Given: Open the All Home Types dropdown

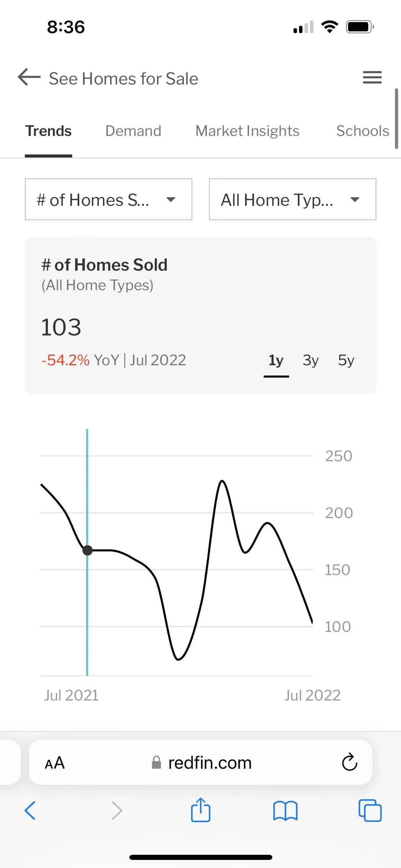Looking at the screenshot, I should pos(292,200).
